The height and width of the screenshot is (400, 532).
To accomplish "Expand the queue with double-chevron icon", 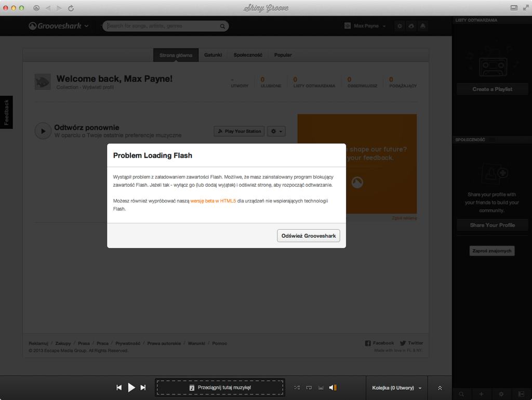I will click(440, 388).
